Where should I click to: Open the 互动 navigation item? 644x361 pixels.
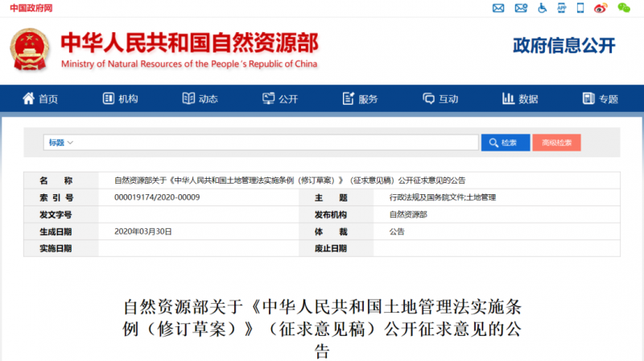(x=440, y=98)
